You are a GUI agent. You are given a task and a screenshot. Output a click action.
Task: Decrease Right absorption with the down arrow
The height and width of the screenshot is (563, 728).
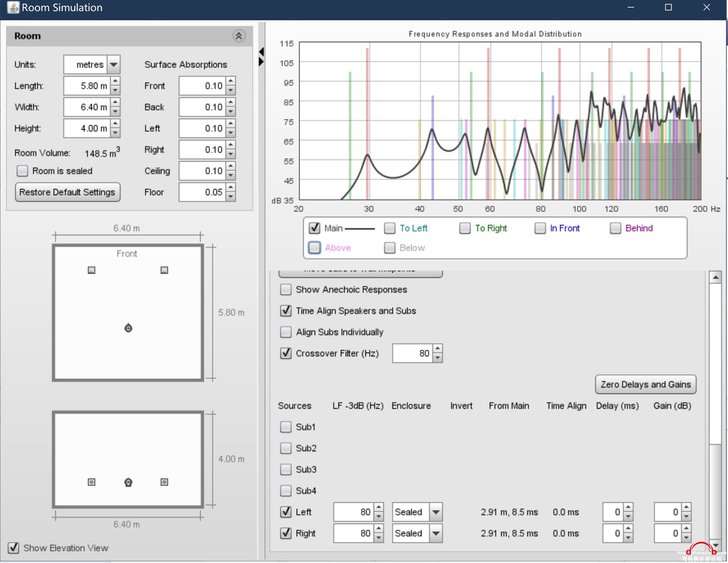(x=231, y=154)
